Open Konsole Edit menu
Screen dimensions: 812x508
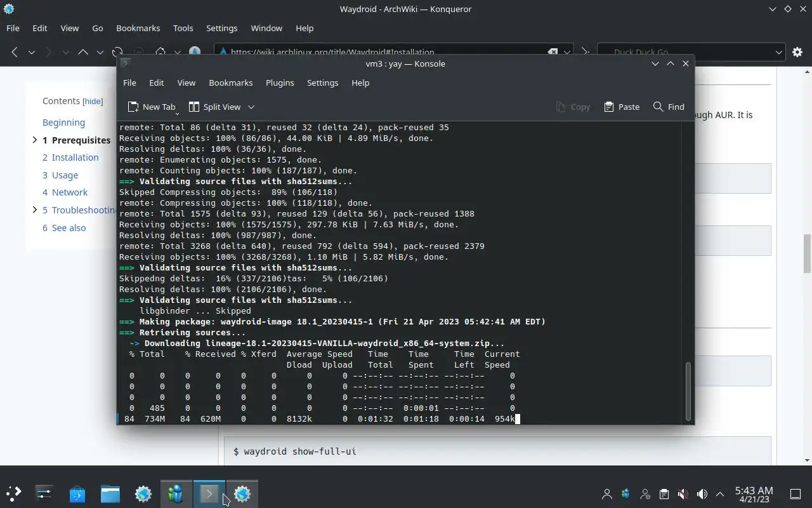pos(156,83)
